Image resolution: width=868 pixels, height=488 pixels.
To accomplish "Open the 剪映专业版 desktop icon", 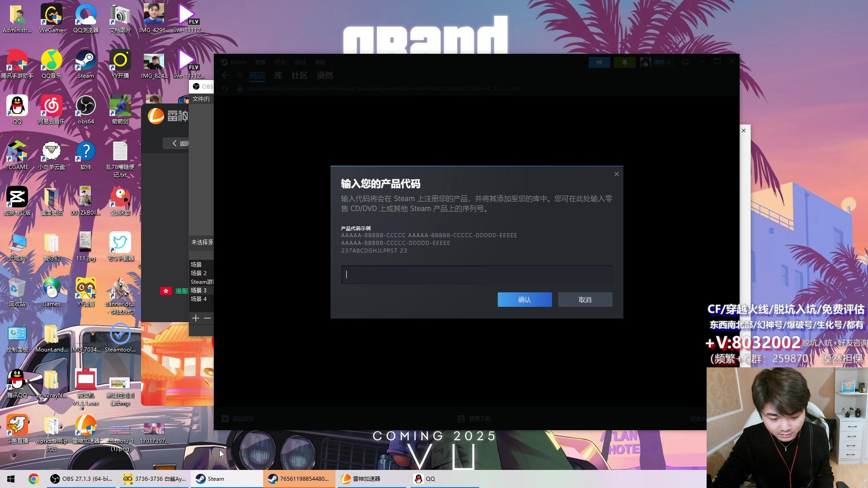I will [x=17, y=201].
